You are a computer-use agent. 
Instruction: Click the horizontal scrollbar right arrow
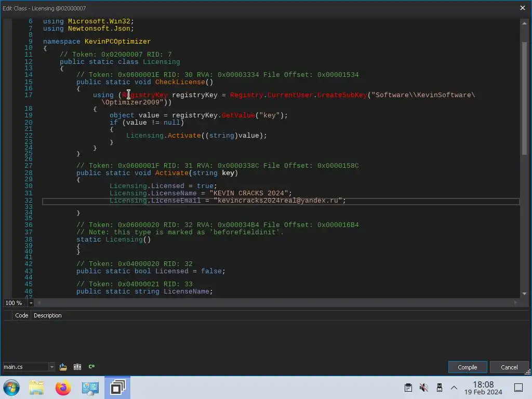click(x=516, y=303)
